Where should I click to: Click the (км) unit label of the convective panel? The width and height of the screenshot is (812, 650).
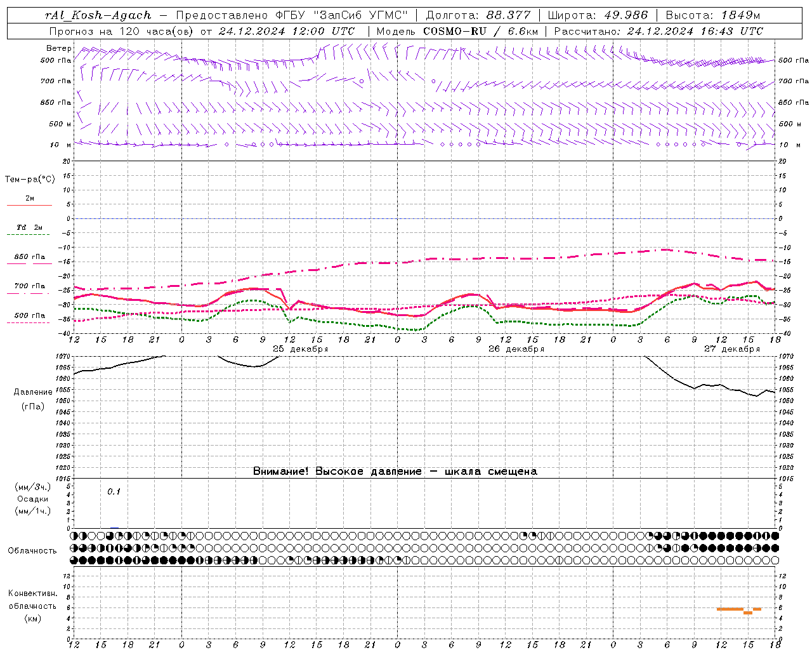pos(32,618)
